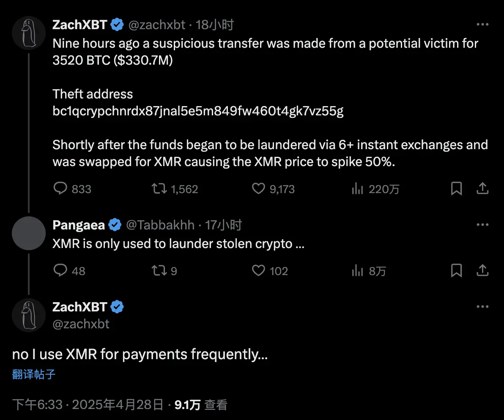View analytics of Pangaea's 8万 views
504x420 pixels.
[358, 270]
